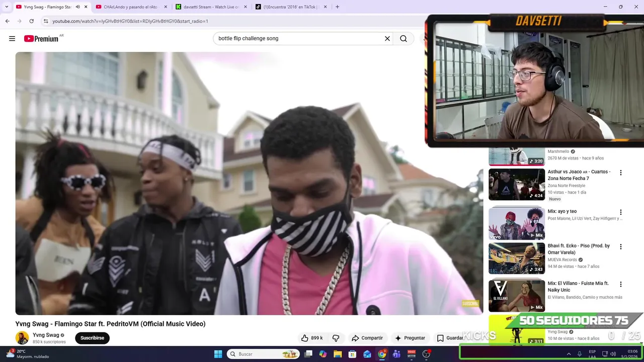Screen dimensions: 644x362
Task: Open the Marshmello video thumbnail showing 3:20
Action: pos(517,156)
